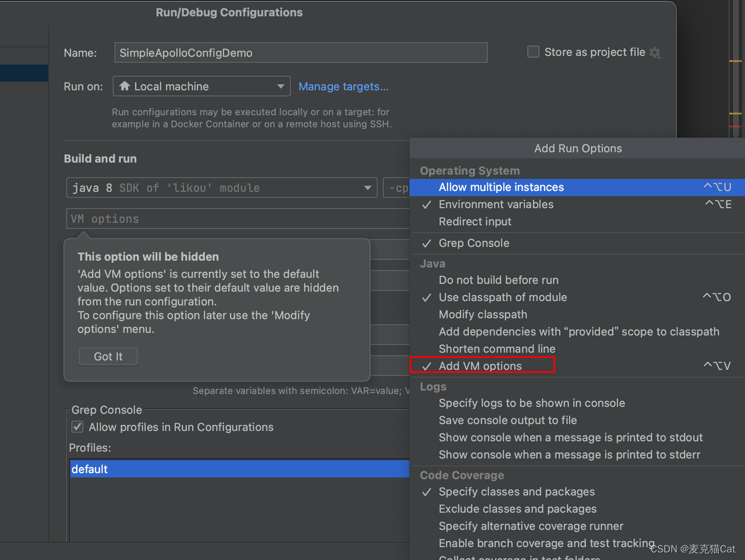This screenshot has height=560, width=745.
Task: Choose Shorten command line option
Action: click(x=577, y=349)
